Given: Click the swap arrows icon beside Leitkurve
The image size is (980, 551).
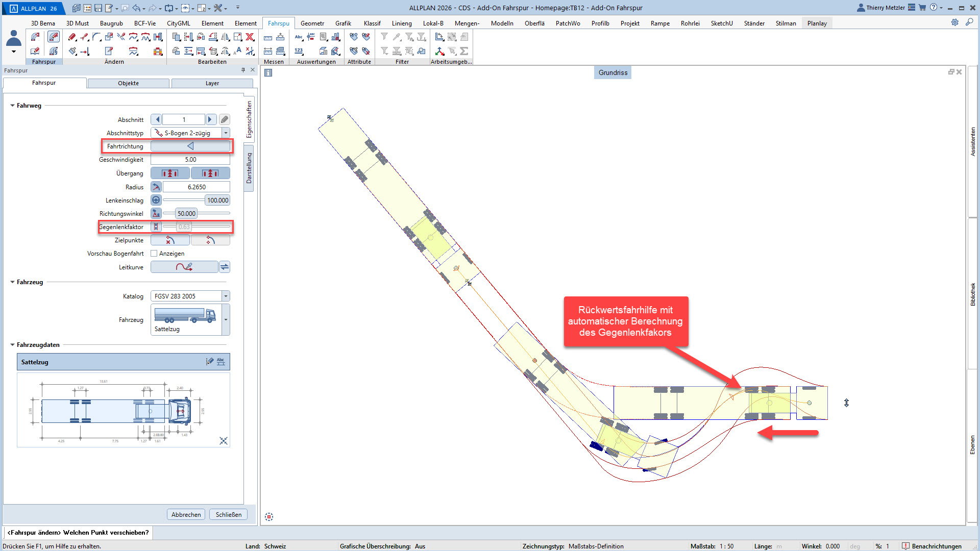Looking at the screenshot, I should 225,267.
